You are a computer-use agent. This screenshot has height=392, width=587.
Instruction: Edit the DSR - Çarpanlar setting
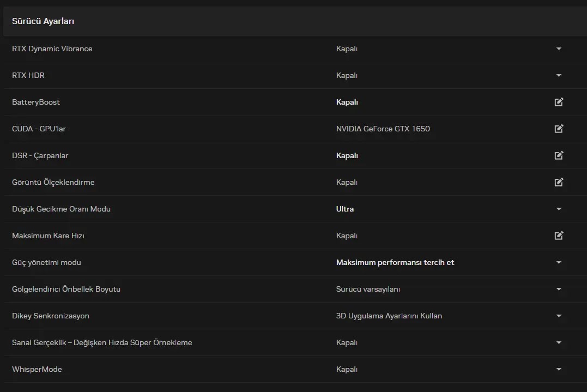point(559,155)
